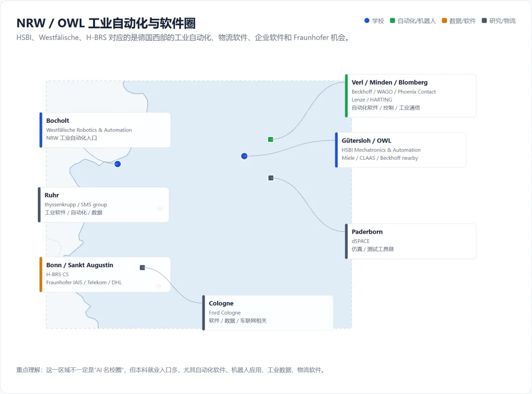Screen dimensions: 532x394
Task: Click 'Lenze / HARTING' text
Action: tap(371, 100)
